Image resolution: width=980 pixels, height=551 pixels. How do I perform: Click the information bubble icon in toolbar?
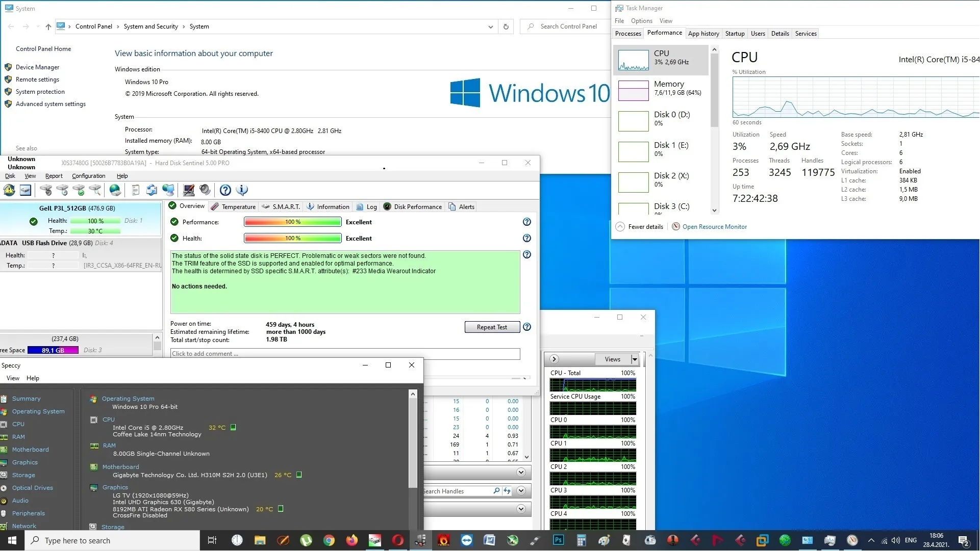(242, 190)
